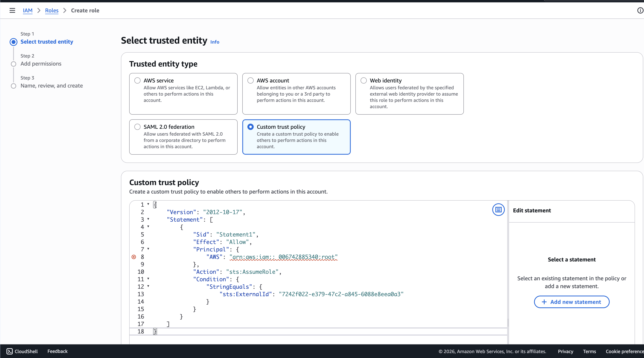Select the Custom trust policy radio option
The height and width of the screenshot is (358, 644).
251,127
